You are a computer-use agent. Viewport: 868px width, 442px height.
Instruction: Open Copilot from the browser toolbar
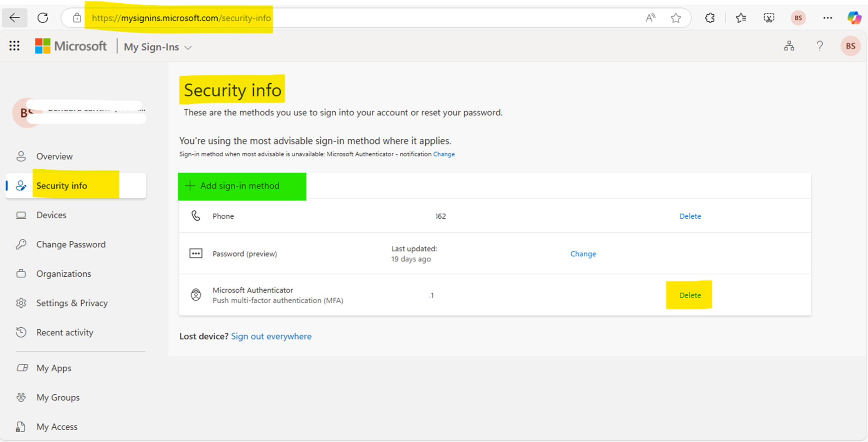click(854, 18)
